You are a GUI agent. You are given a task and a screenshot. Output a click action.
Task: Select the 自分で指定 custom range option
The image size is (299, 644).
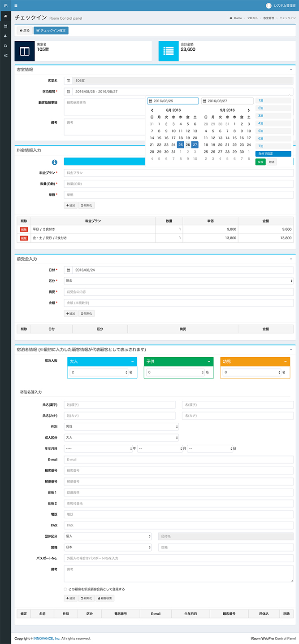273,154
